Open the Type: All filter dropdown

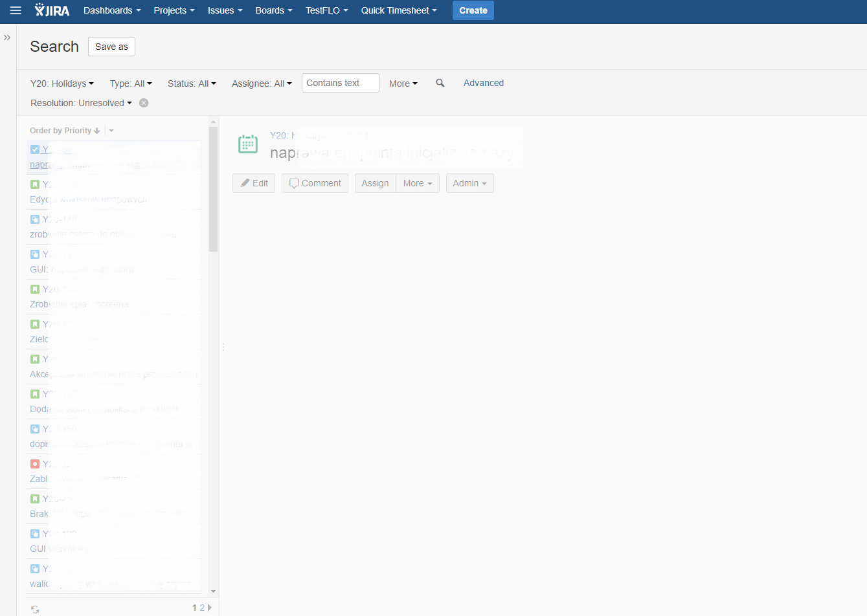pyautogui.click(x=131, y=83)
